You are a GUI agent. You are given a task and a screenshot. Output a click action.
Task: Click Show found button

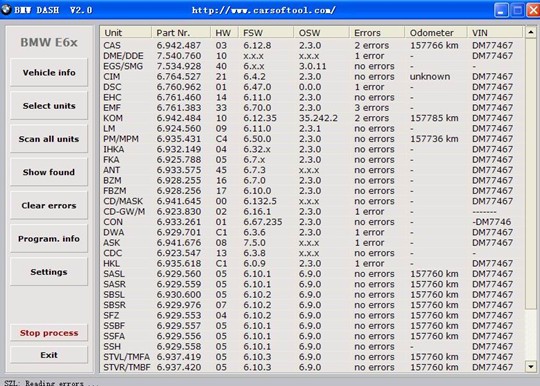click(x=49, y=172)
